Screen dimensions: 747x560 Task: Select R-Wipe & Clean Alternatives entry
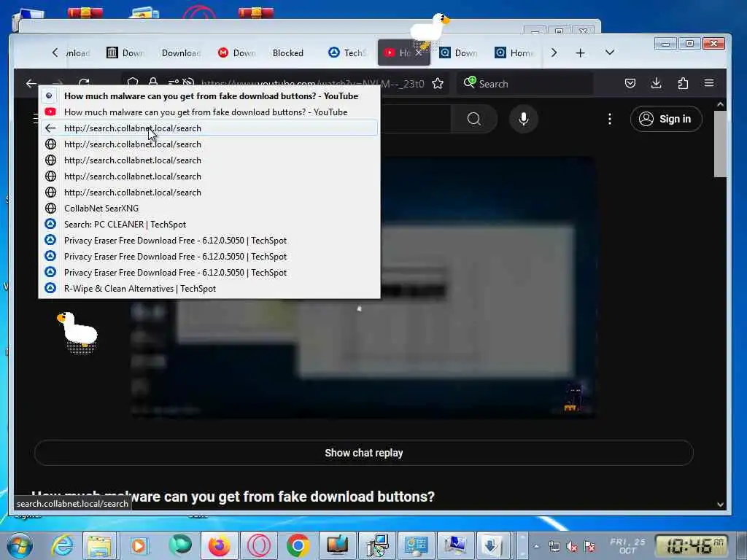[x=209, y=289]
